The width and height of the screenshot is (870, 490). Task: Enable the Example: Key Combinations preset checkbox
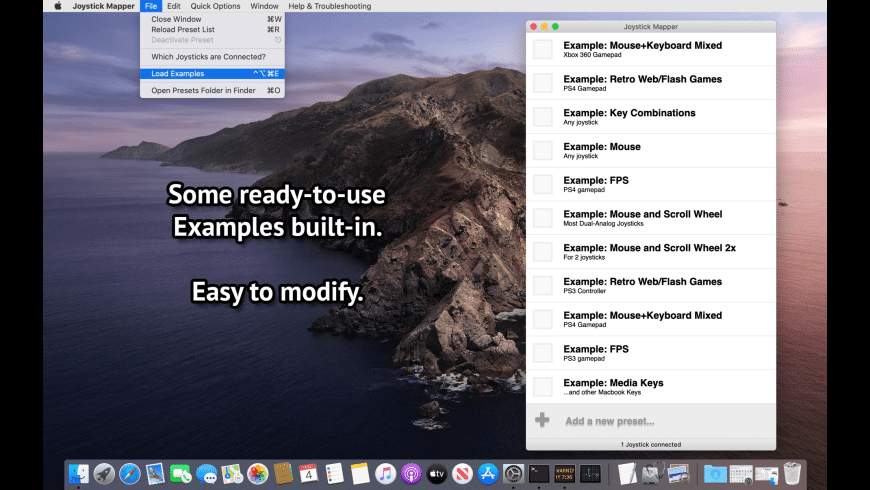[x=542, y=117]
